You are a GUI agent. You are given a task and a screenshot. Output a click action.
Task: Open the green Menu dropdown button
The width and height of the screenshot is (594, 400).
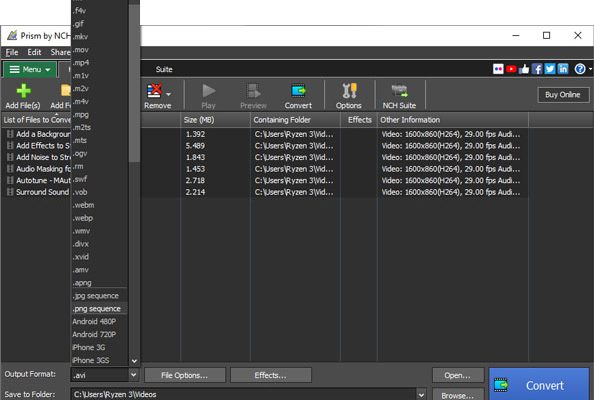click(x=30, y=70)
